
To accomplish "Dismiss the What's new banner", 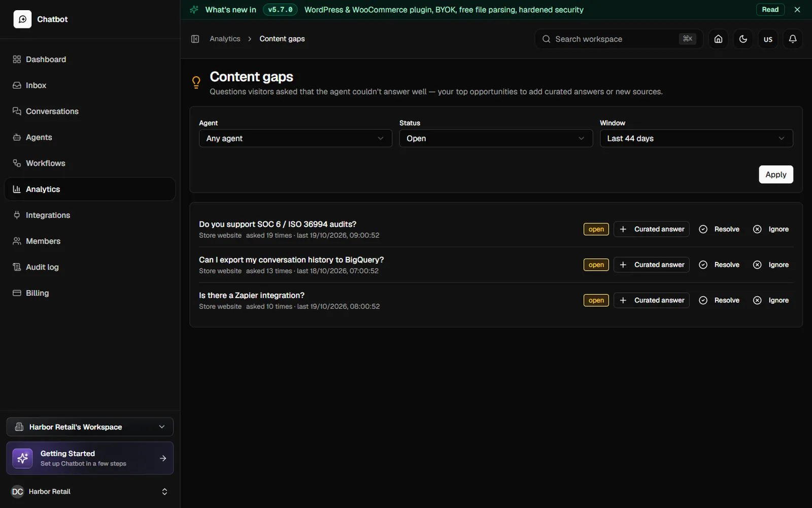I will coord(797,10).
